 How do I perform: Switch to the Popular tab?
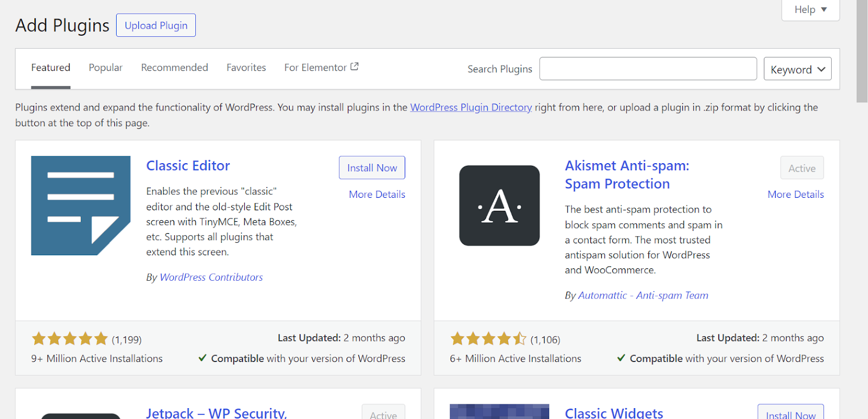[106, 68]
